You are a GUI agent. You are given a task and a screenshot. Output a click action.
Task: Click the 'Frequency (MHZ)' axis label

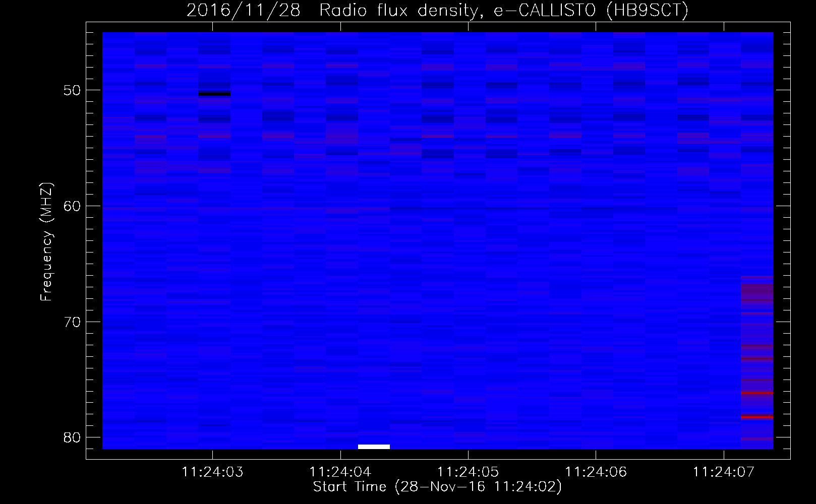coord(46,242)
